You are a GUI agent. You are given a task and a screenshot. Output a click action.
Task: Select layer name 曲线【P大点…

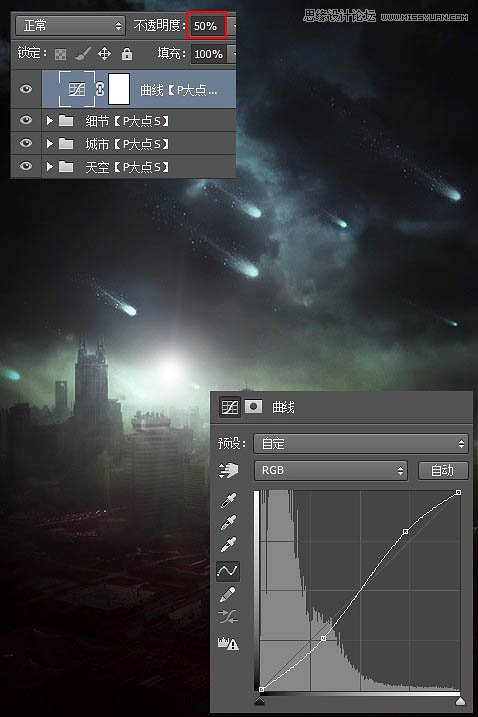pyautogui.click(x=178, y=90)
